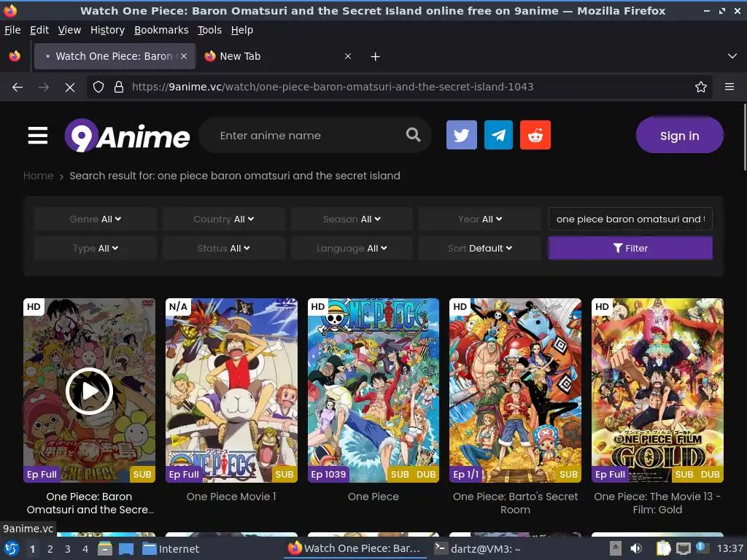Switch to the dartz@VM3 terminal window
Screen dimensions: 747x560
(x=479, y=548)
